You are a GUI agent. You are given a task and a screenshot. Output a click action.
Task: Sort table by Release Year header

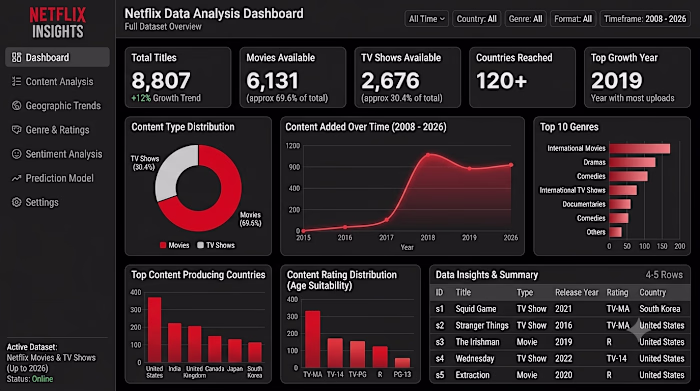pyautogui.click(x=576, y=292)
